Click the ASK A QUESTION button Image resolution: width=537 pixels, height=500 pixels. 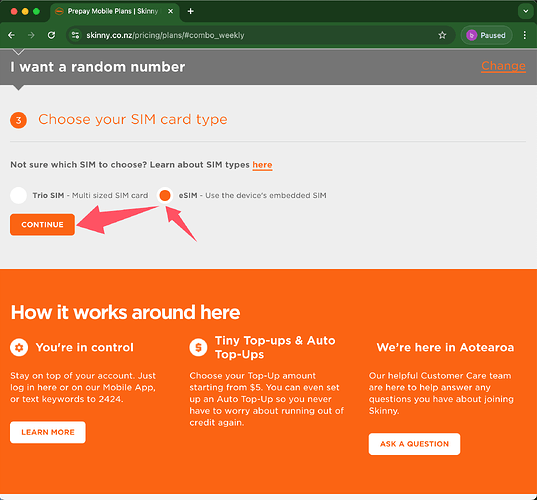tap(414, 444)
